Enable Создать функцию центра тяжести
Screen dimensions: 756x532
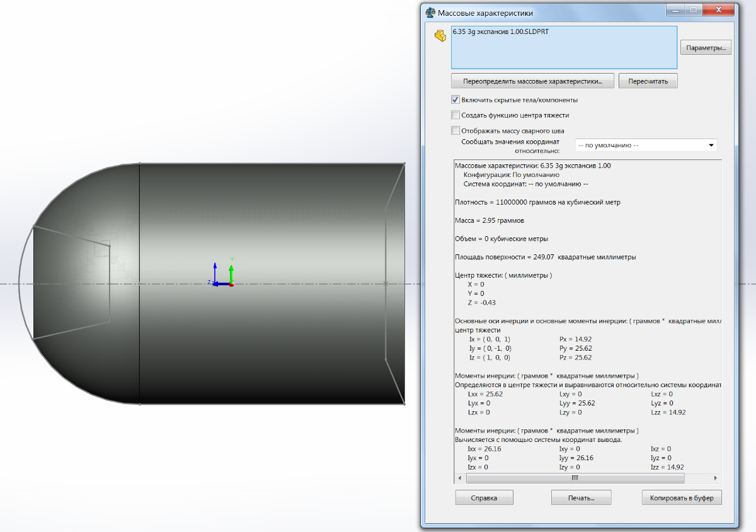(x=455, y=115)
